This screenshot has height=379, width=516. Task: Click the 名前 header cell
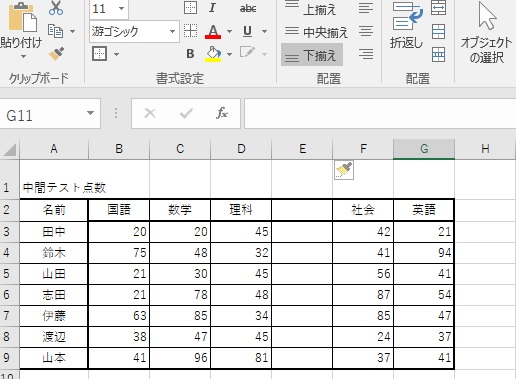point(54,210)
